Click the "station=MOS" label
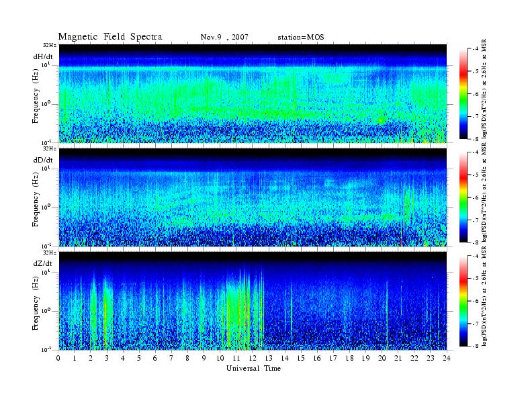 (301, 38)
